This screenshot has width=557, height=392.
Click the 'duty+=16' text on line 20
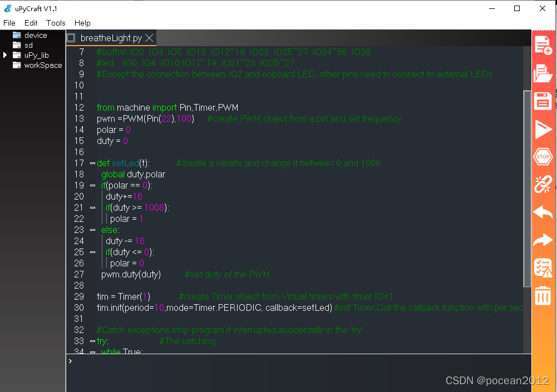[124, 197]
